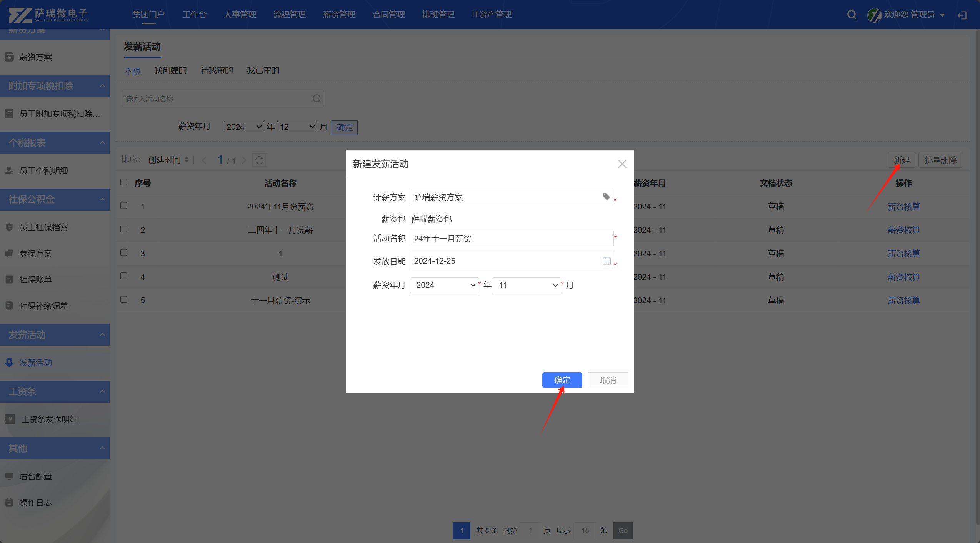This screenshot has height=543, width=980.
Task: Close the 新建发薪活动 dialog
Action: (x=622, y=164)
